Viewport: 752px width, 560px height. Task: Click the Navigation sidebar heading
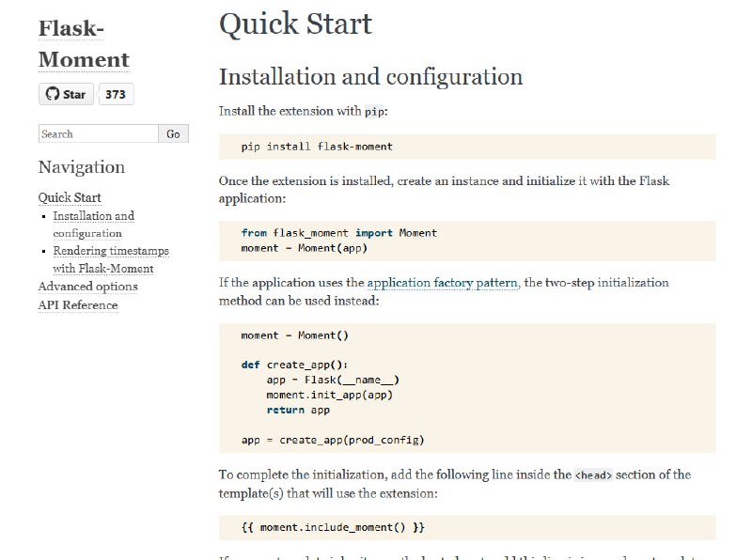[x=82, y=167]
